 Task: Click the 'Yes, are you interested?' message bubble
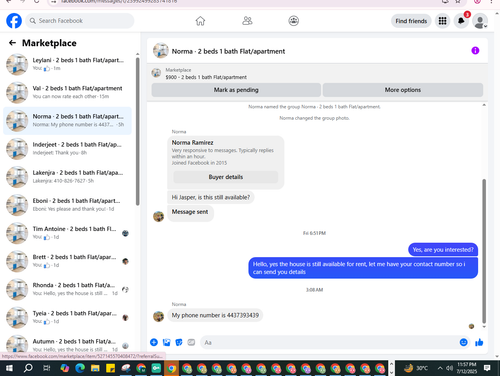click(x=443, y=250)
